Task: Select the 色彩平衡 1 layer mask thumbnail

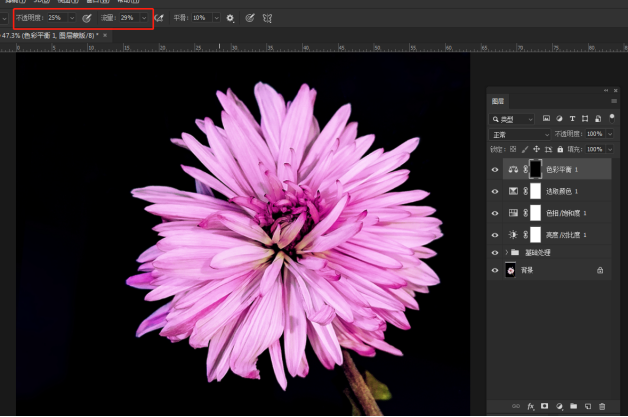Action: 535,169
